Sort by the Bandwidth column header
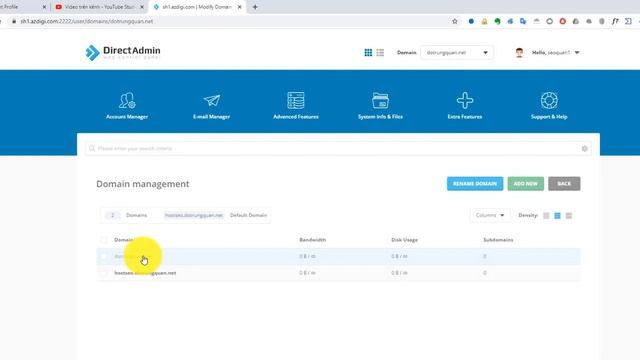Screen dimensions: 640x360 tap(312, 240)
